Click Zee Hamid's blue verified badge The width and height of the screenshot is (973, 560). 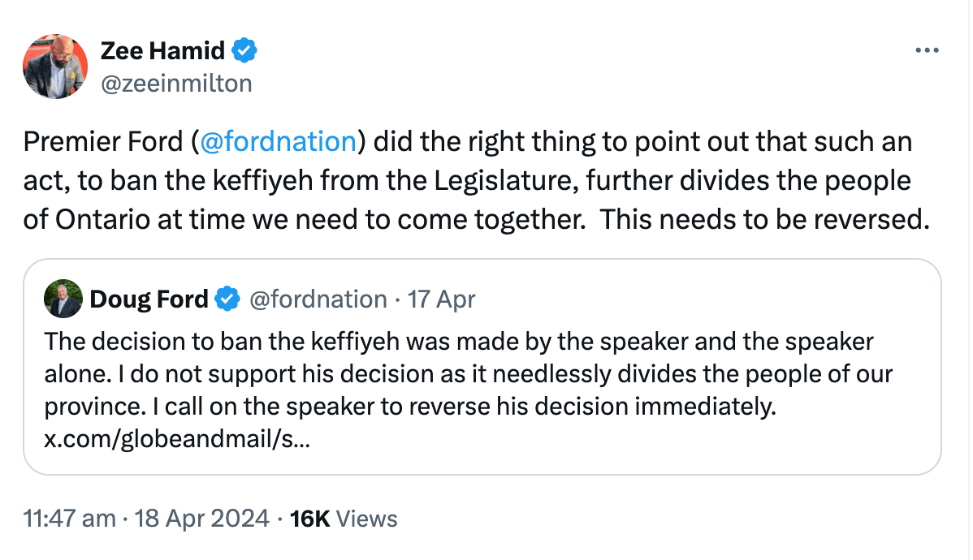244,51
